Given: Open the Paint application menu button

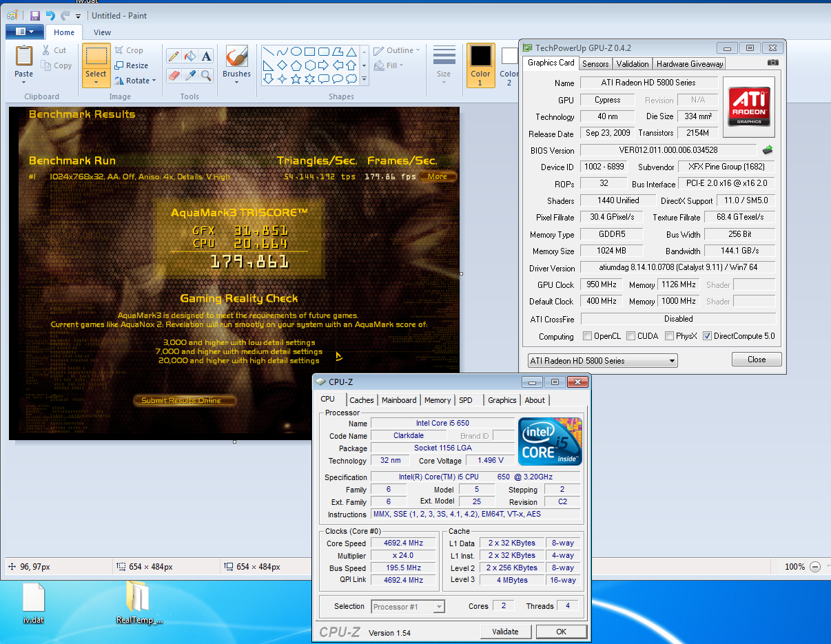Looking at the screenshot, I should pos(25,32).
